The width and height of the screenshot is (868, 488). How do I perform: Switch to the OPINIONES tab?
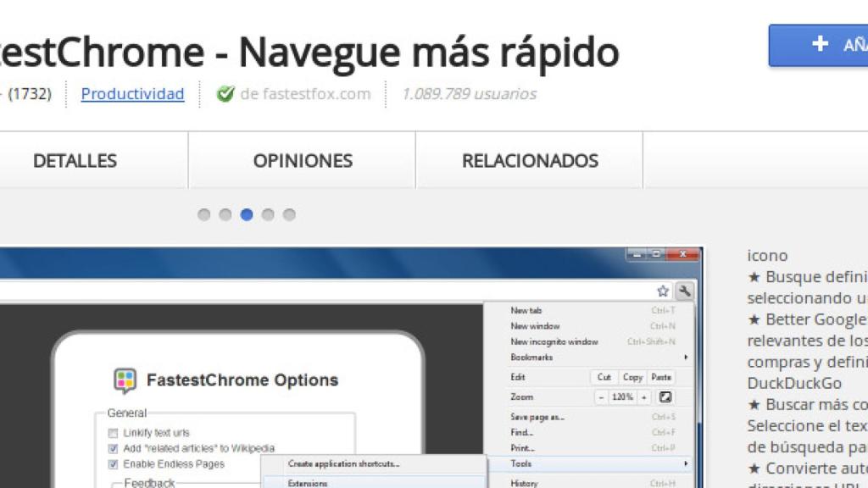pyautogui.click(x=303, y=160)
